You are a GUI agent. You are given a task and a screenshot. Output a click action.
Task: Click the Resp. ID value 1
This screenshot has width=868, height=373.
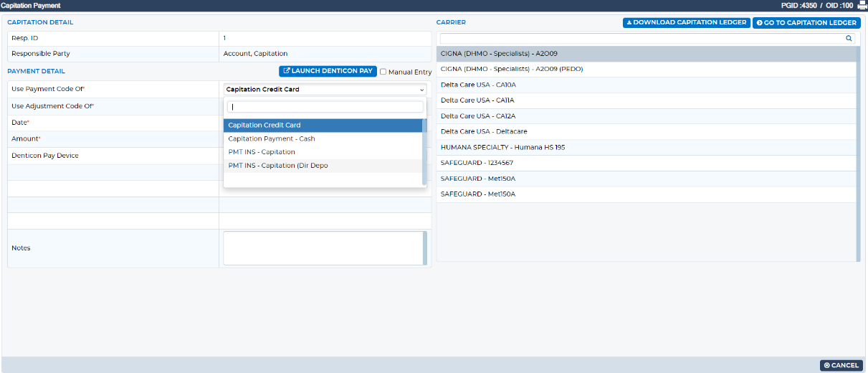[x=224, y=38]
